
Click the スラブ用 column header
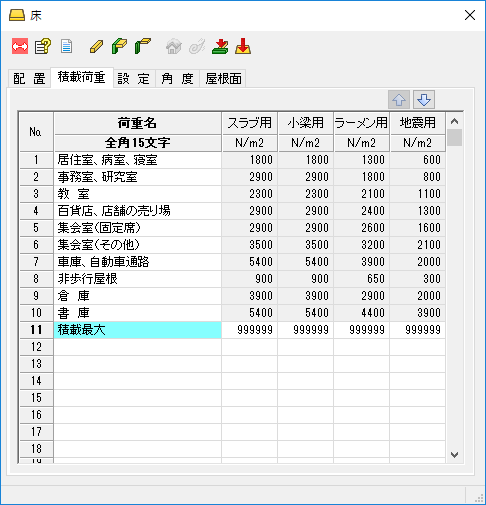click(250, 123)
